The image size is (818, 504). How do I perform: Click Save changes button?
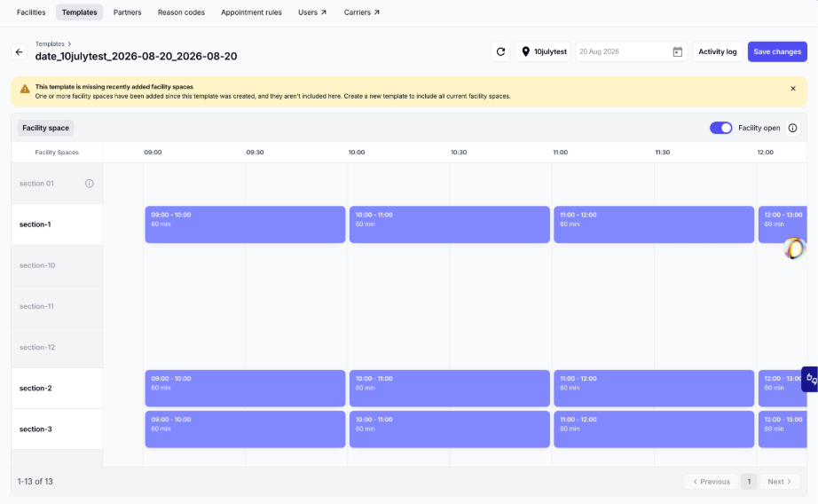coord(777,51)
